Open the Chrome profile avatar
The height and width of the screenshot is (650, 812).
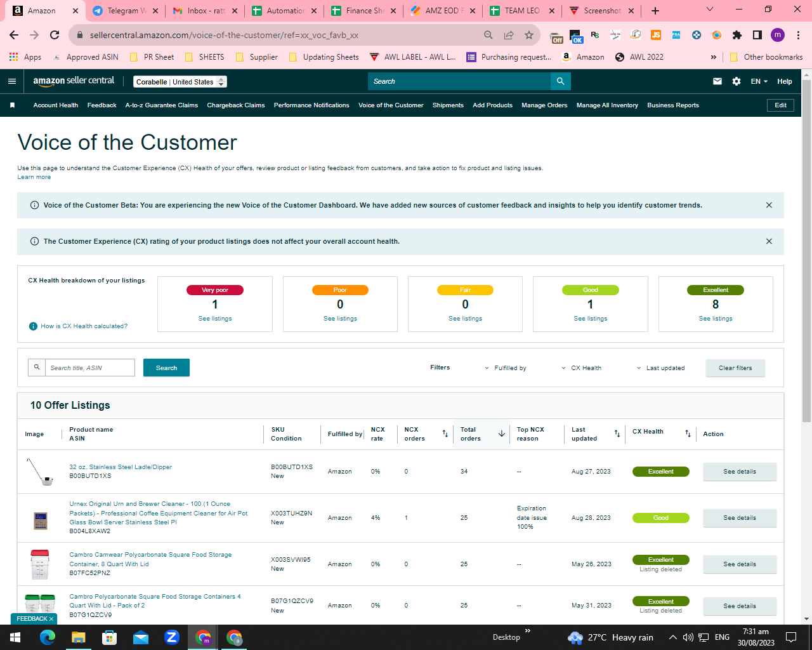(x=778, y=35)
